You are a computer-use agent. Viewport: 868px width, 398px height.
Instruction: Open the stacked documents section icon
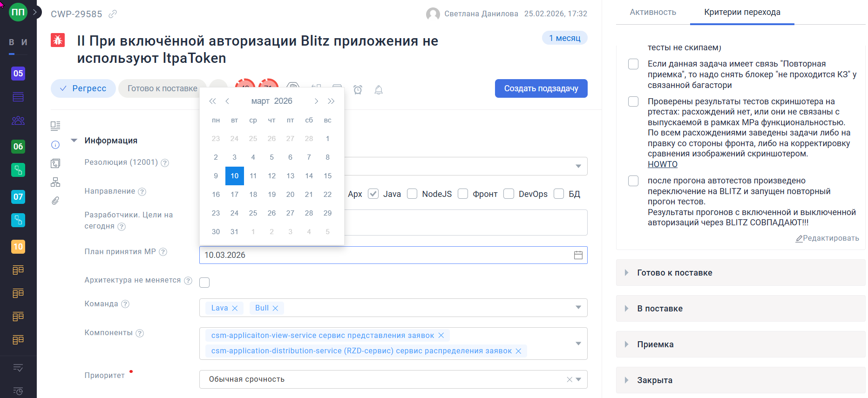click(x=55, y=163)
